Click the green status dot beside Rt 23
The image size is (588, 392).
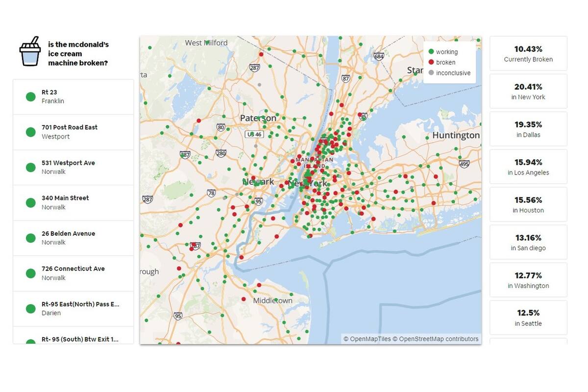(x=31, y=97)
